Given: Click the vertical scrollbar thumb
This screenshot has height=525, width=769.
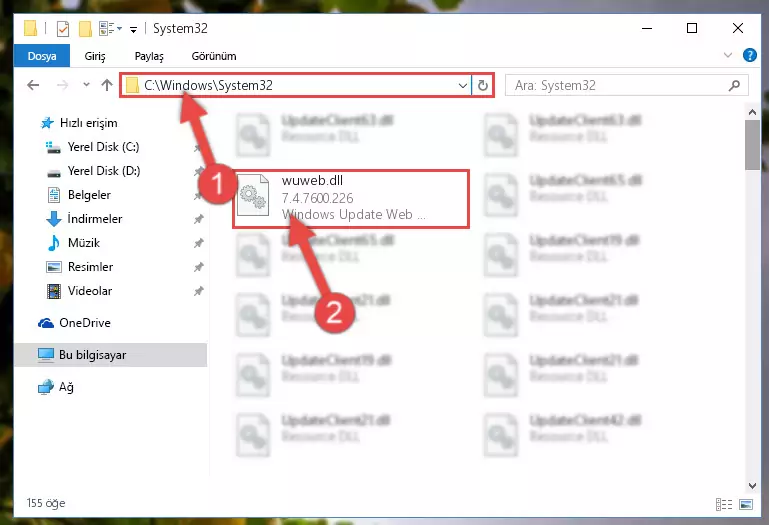Looking at the screenshot, I should click(x=752, y=145).
